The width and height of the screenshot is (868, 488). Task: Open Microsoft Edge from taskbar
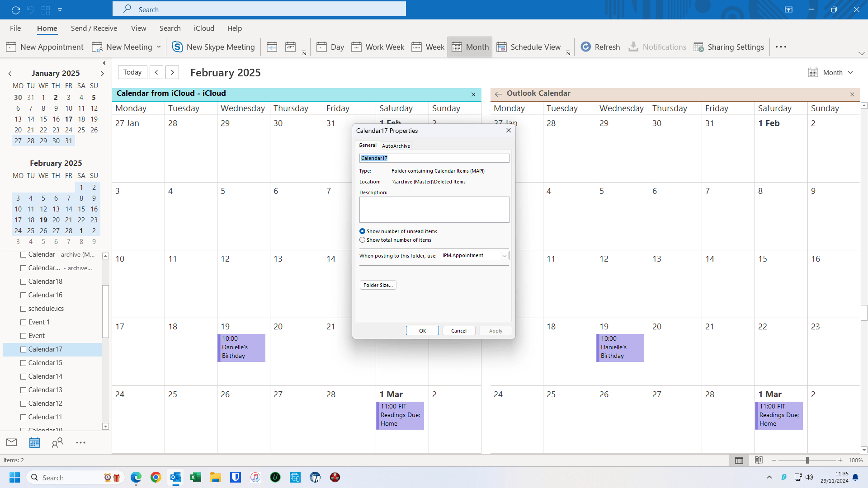coord(136,477)
